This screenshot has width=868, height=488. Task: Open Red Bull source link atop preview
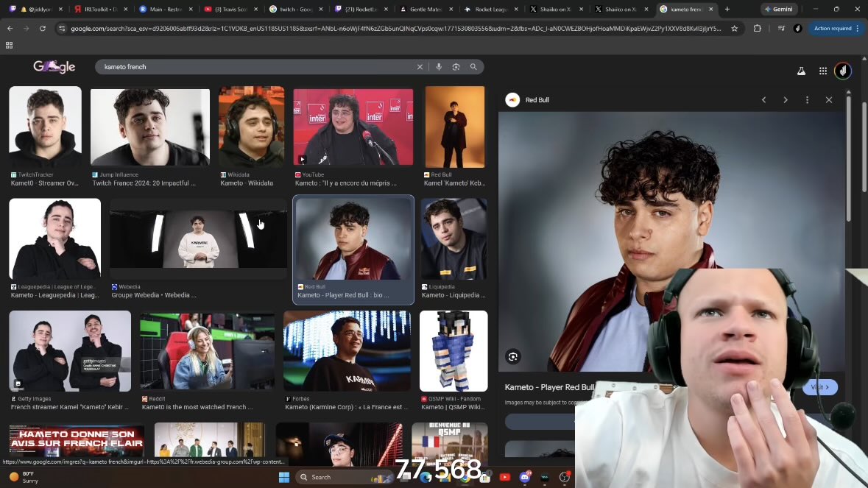(x=528, y=100)
